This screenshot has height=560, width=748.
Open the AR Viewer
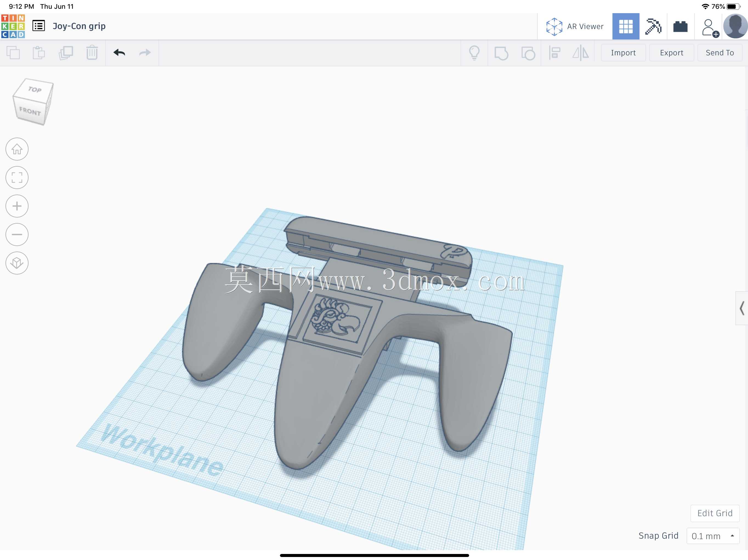coord(574,26)
